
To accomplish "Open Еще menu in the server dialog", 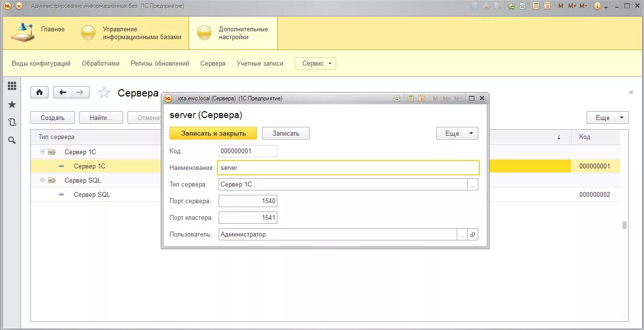I will [x=457, y=133].
